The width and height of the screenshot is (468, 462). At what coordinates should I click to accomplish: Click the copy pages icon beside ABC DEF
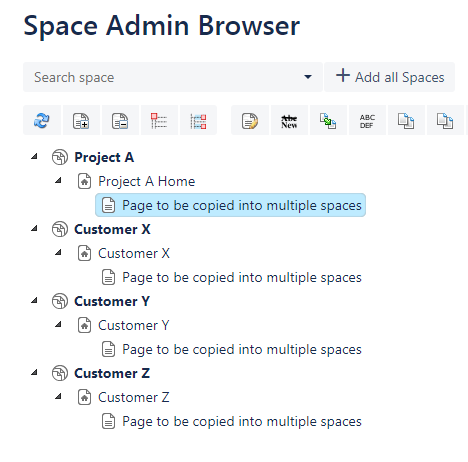pos(406,120)
